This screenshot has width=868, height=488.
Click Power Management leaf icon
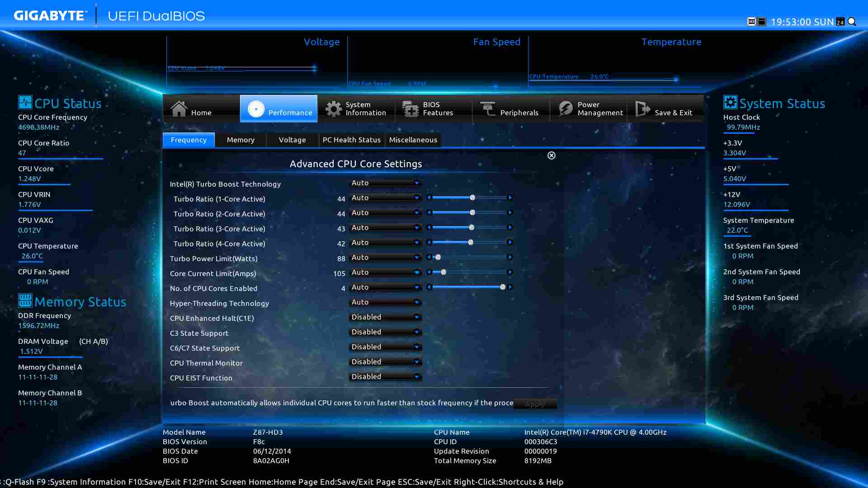565,109
